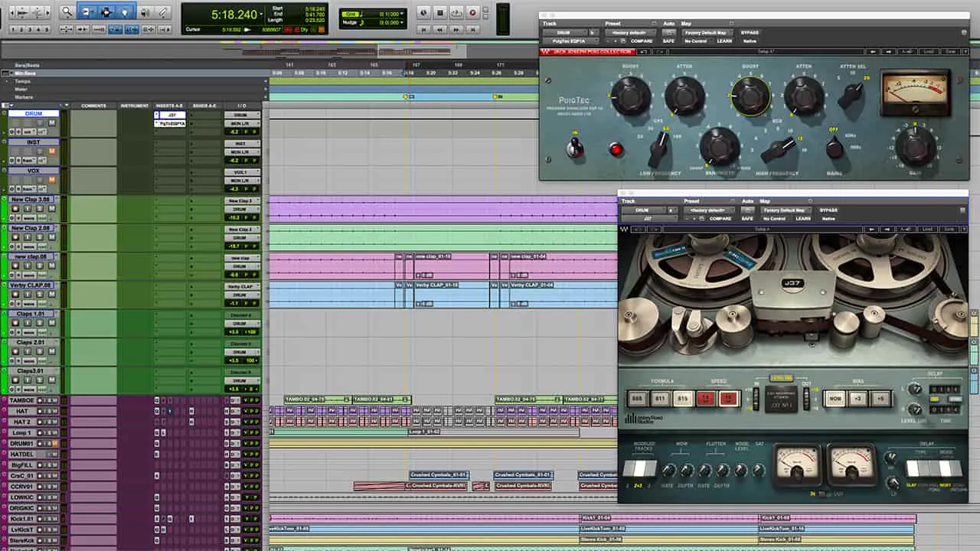Open factory default preset dropdown in J37
Image resolution: width=980 pixels, height=551 pixels.
click(x=709, y=210)
